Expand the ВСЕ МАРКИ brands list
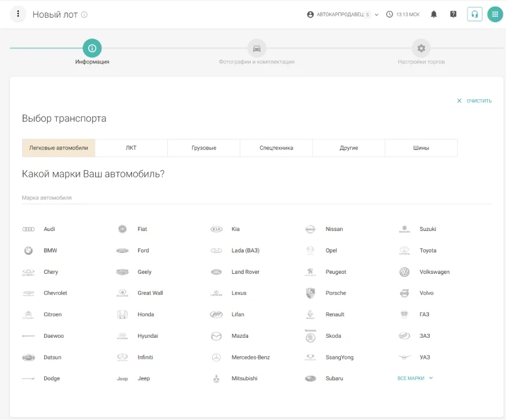The width and height of the screenshot is (506, 420). point(415,378)
